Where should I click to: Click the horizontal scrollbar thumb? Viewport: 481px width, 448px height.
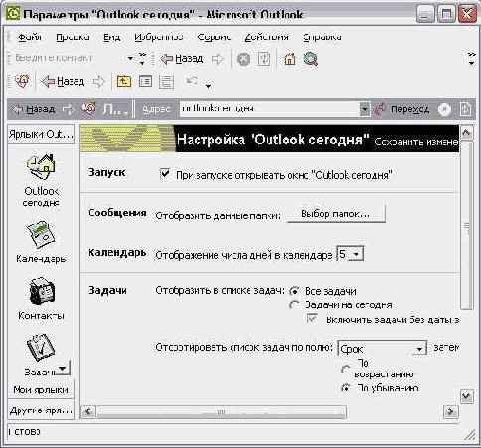(x=222, y=412)
